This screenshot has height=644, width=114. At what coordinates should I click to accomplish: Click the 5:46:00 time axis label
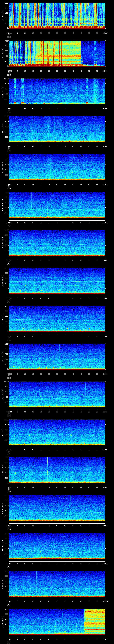pyautogui.click(x=9, y=109)
